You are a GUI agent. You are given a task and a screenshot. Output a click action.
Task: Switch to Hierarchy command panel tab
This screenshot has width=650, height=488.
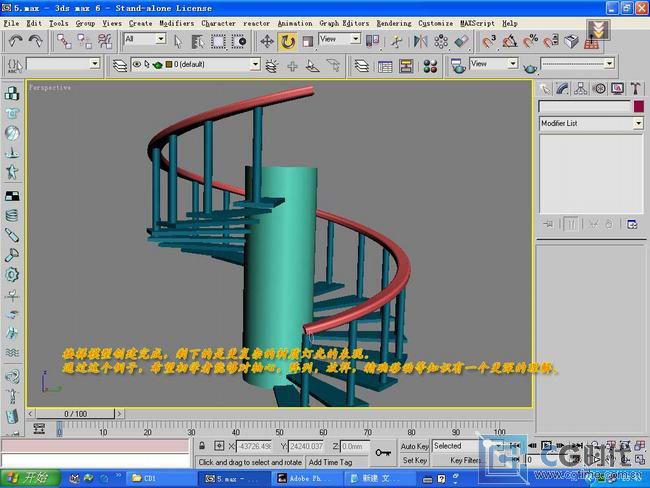(x=580, y=88)
